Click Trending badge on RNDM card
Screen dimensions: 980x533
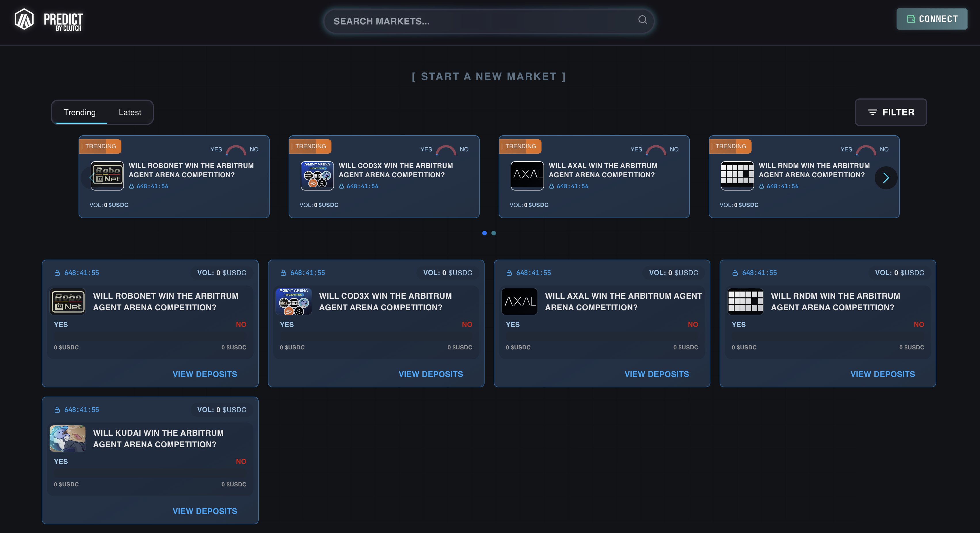pyautogui.click(x=731, y=146)
